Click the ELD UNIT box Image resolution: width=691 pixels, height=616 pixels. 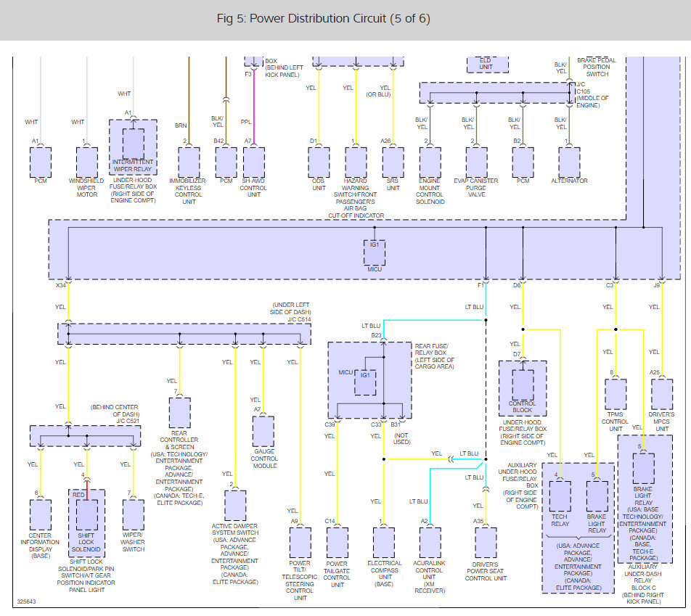tap(487, 65)
